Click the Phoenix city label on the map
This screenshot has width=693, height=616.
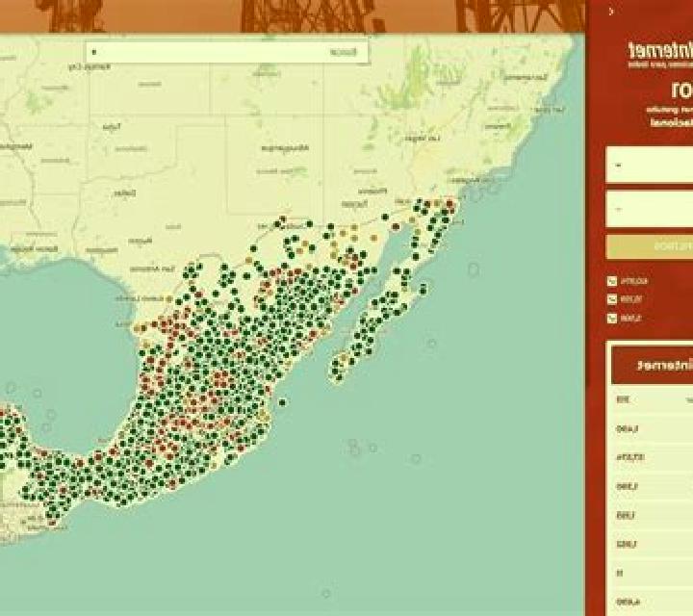[x=372, y=192]
